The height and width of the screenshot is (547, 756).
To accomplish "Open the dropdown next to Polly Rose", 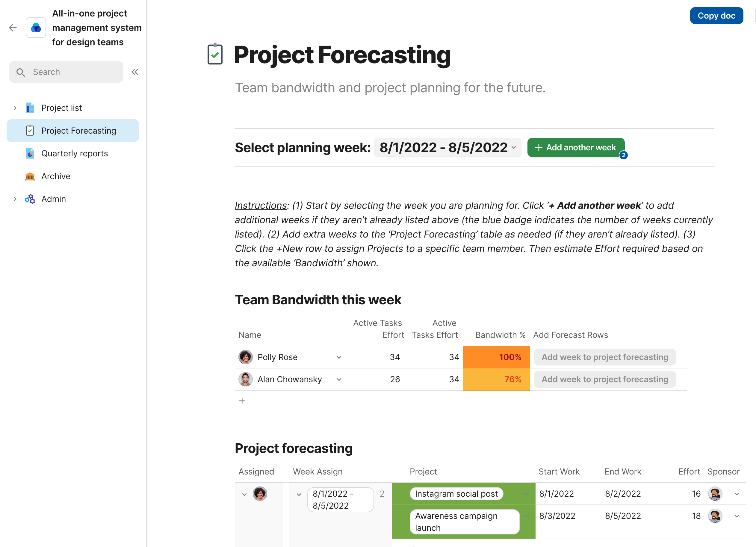I will (339, 357).
